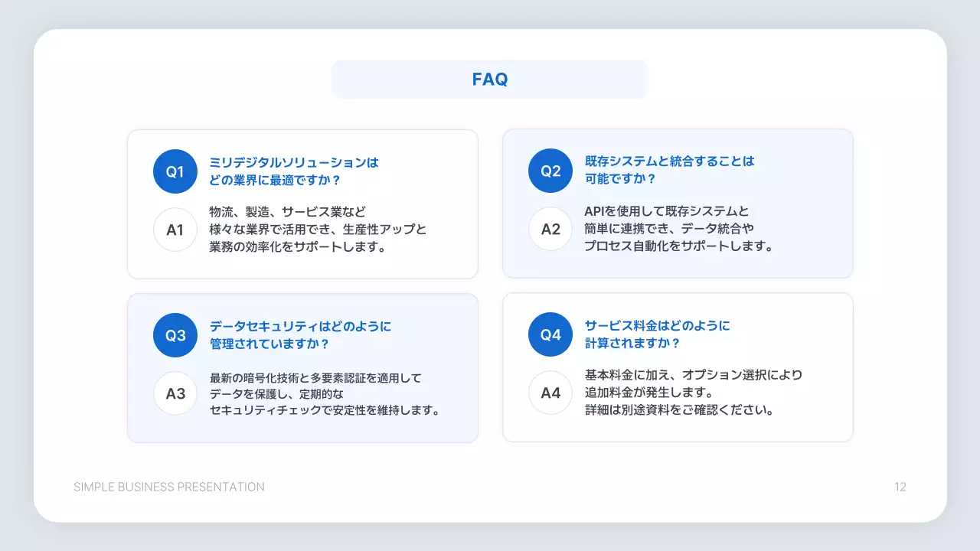Select the Q4 circular badge icon

(x=550, y=334)
